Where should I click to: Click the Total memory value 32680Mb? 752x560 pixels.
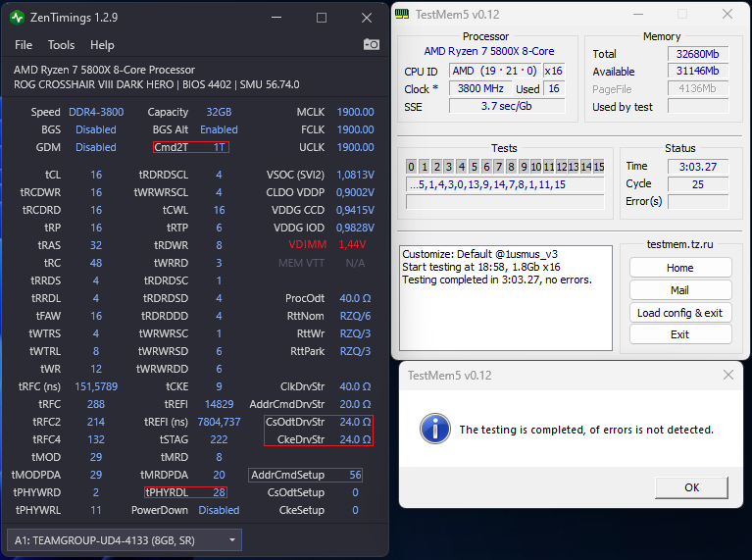[698, 54]
